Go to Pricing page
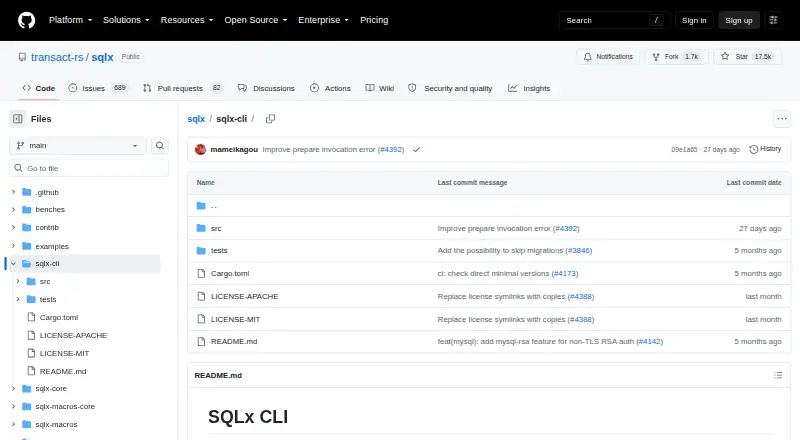The image size is (800, 440). [x=374, y=20]
